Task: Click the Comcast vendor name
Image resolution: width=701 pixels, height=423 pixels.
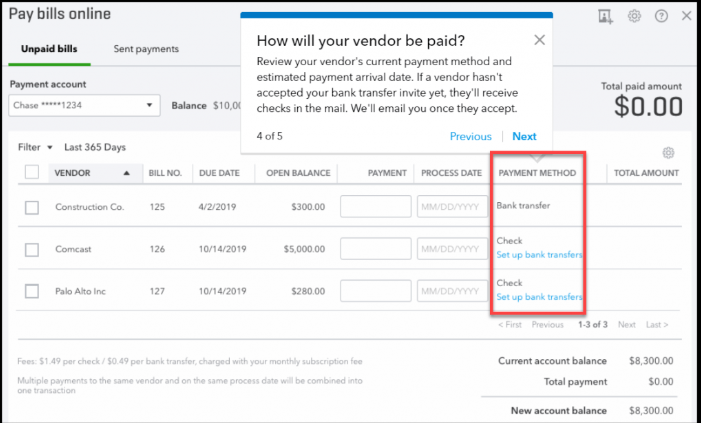Action: pyautogui.click(x=73, y=249)
